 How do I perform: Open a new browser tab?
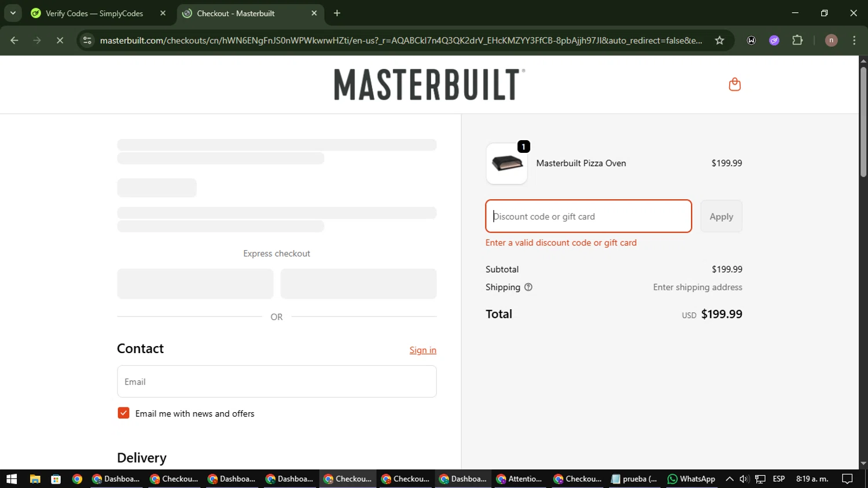tap(337, 13)
